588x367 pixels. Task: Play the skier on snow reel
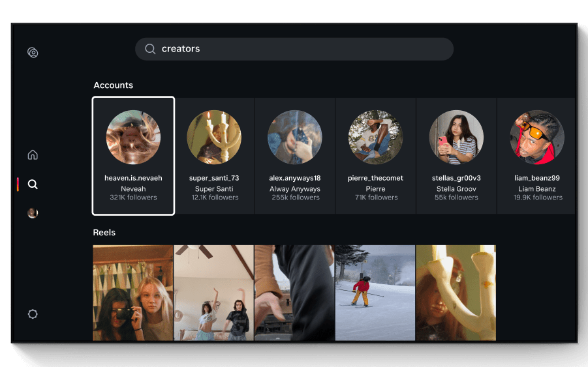point(375,293)
